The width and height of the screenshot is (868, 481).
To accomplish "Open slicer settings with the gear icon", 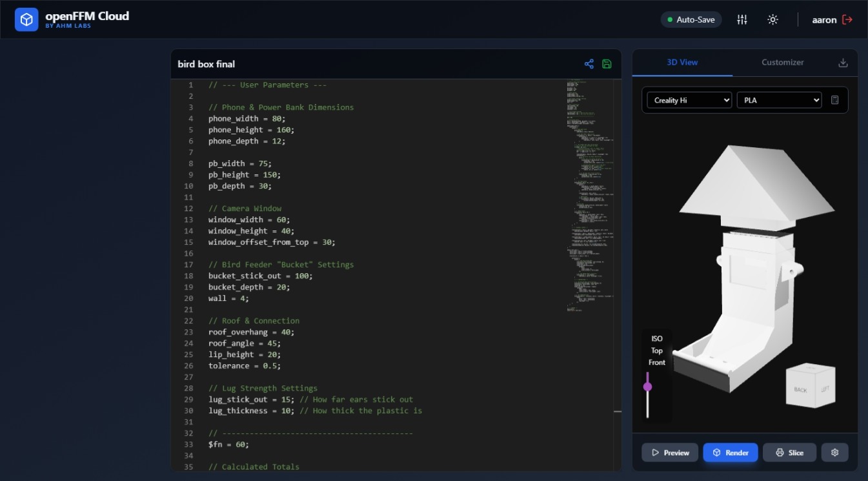I will click(x=834, y=452).
